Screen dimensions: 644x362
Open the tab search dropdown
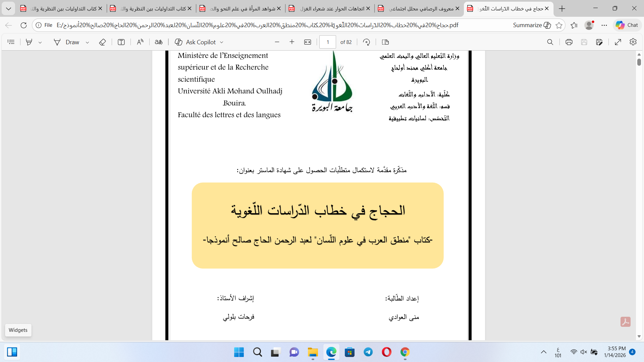tap(8, 8)
